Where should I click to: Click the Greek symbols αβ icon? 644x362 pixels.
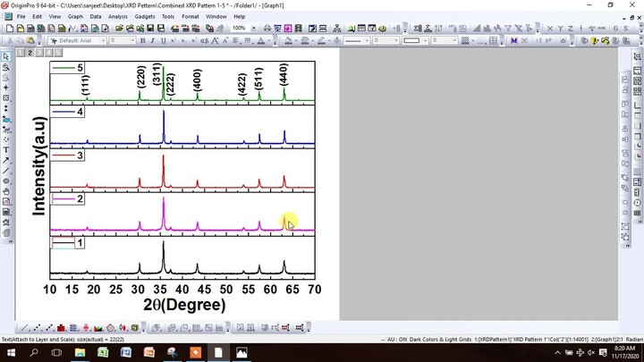pyautogui.click(x=204, y=40)
